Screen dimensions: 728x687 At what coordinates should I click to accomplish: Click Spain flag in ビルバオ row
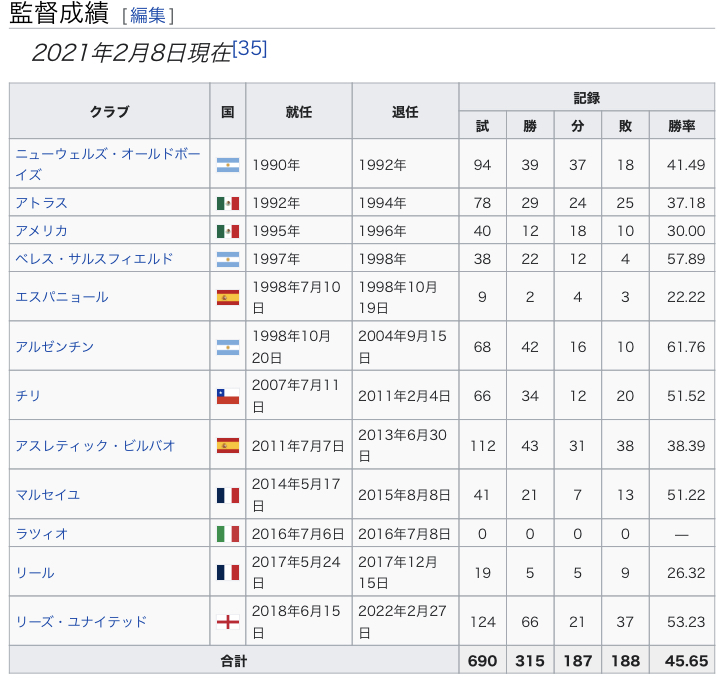[228, 446]
